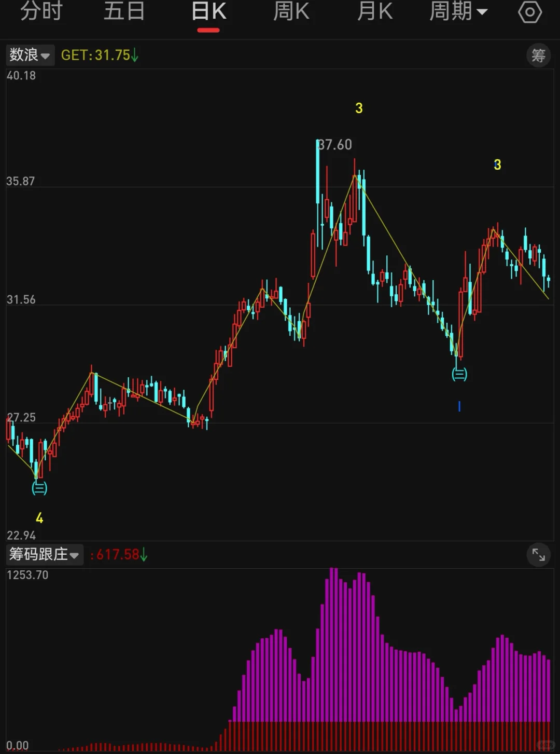Open the 筹码跟庄 indicator dropdown

point(44,554)
